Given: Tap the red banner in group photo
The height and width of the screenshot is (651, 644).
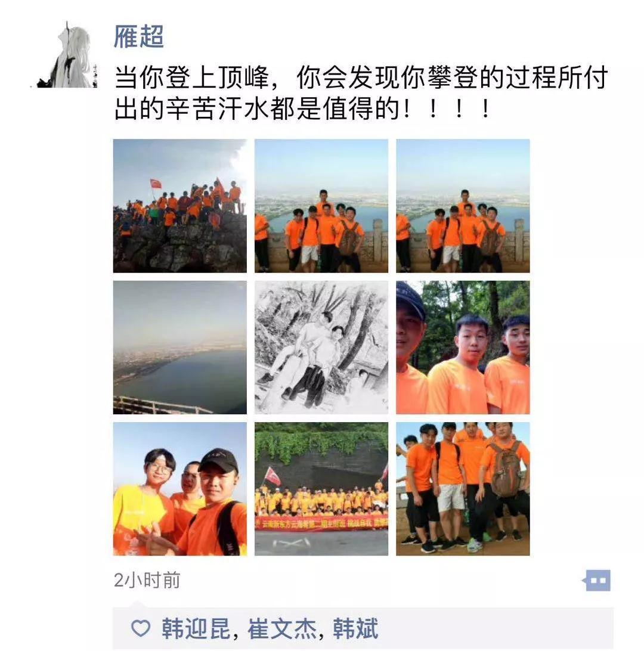Looking at the screenshot, I should coord(321,523).
